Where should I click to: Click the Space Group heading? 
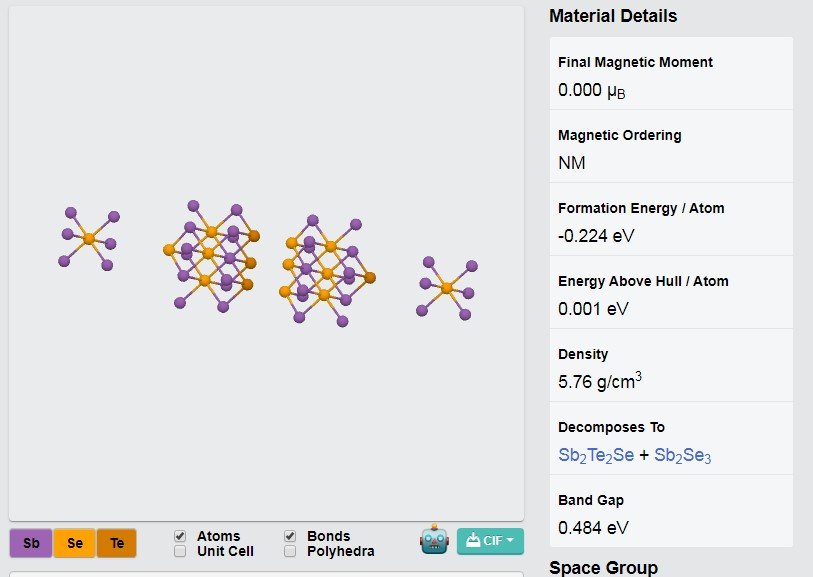[604, 568]
